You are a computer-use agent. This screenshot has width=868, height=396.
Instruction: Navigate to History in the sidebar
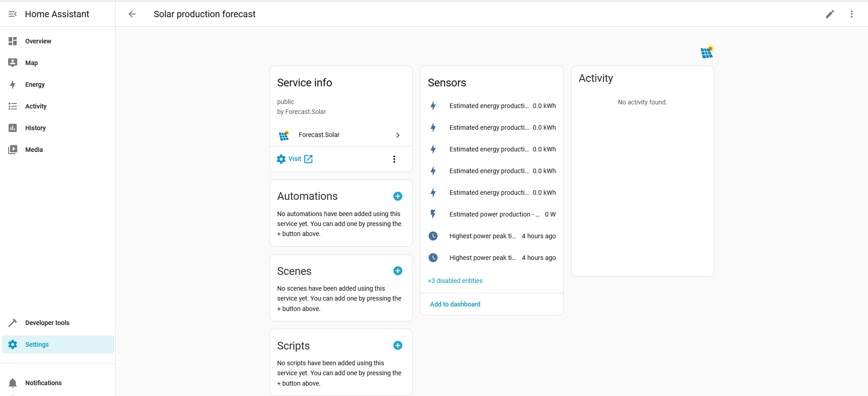click(x=35, y=128)
